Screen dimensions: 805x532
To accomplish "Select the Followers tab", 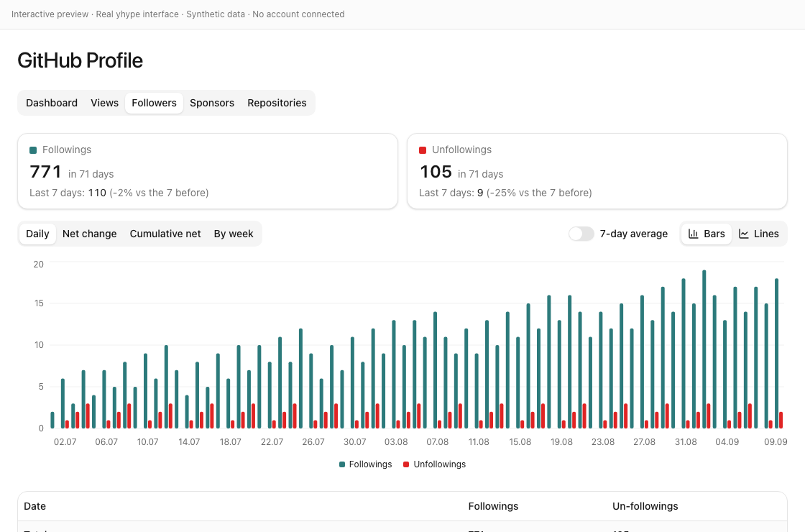I will (x=154, y=103).
